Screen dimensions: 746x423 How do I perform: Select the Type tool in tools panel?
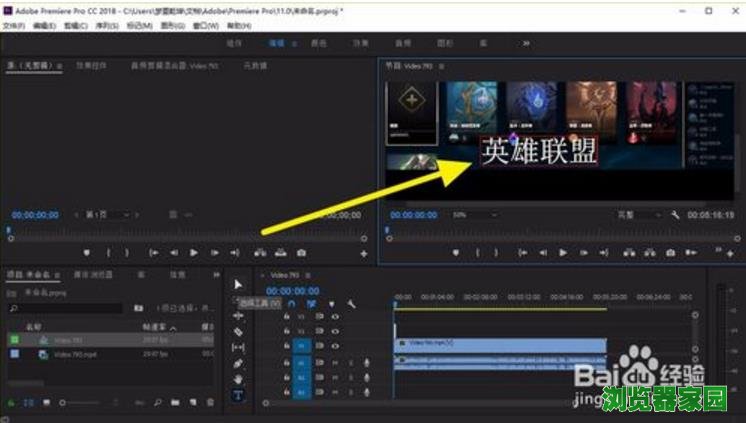click(238, 395)
